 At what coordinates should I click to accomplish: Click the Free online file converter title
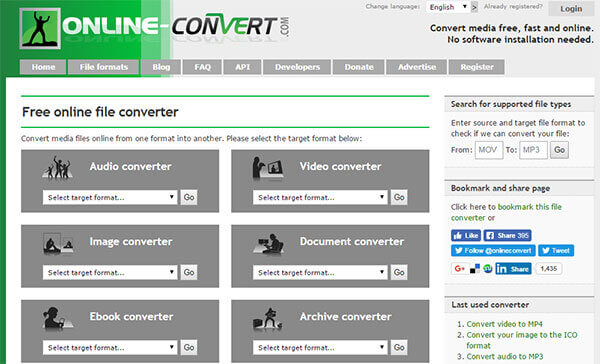tap(100, 112)
